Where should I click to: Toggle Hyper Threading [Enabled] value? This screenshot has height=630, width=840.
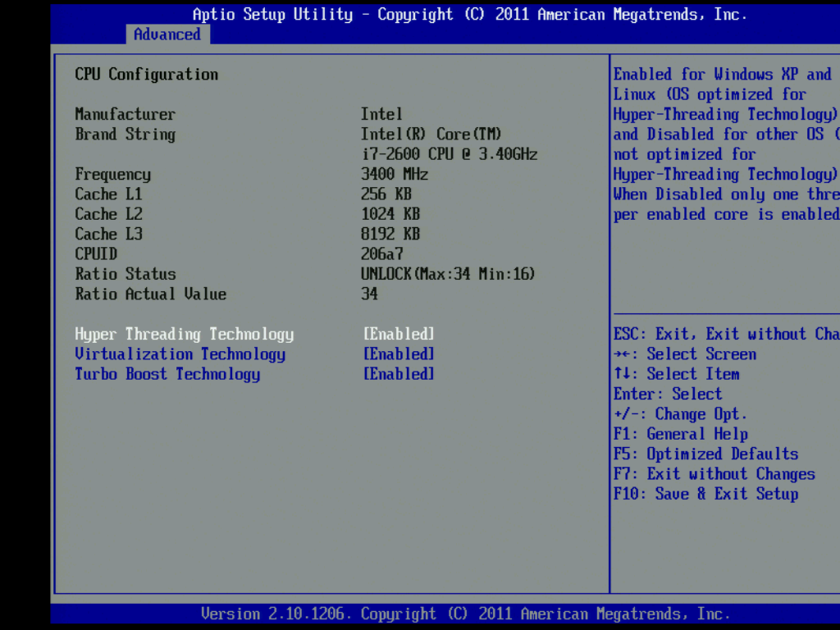coord(399,335)
